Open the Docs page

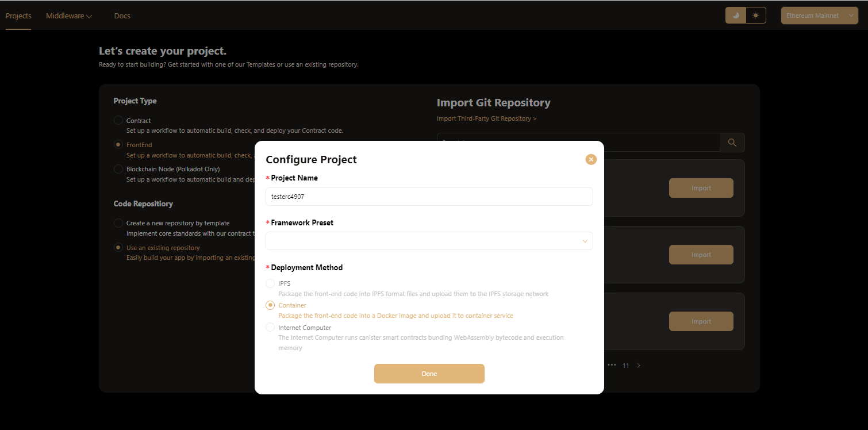click(122, 16)
